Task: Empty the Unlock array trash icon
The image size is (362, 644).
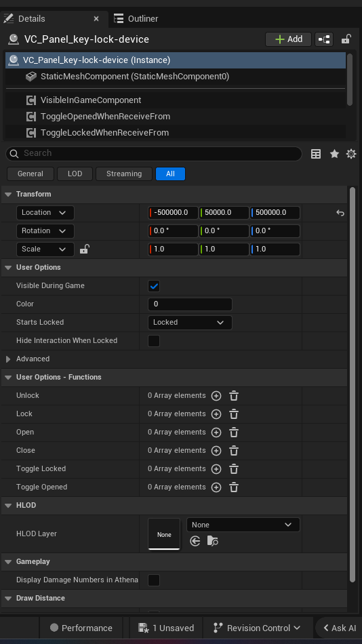Action: tap(234, 396)
